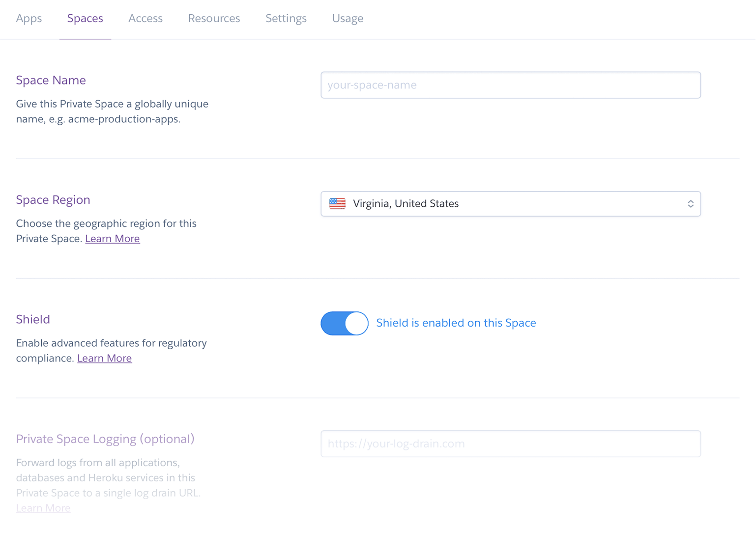Open the Apps tab

29,18
